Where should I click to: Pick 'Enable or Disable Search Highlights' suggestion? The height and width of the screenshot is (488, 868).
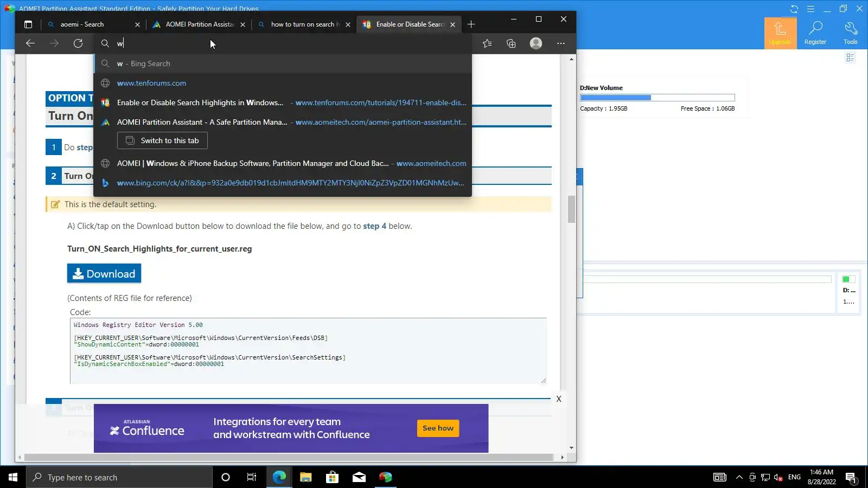click(283, 102)
